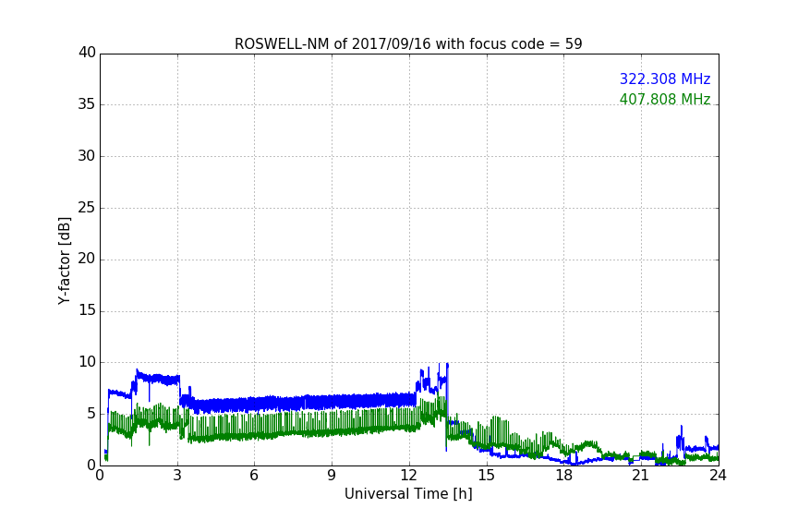Click the y-axis tick label 10
Image resolution: width=798 pixels, height=532 pixels.
87,362
